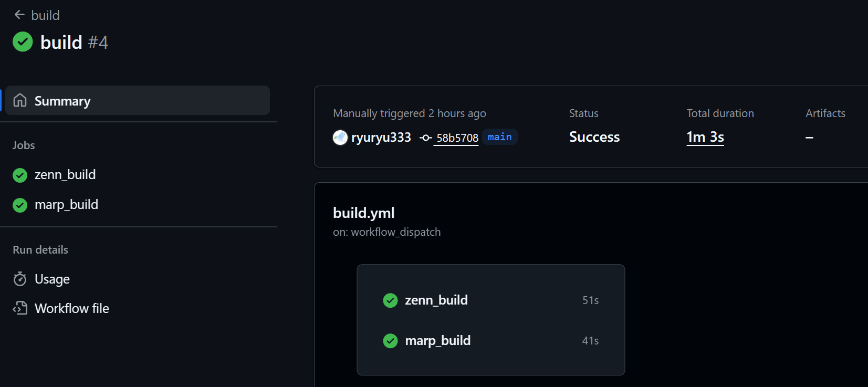This screenshot has width=868, height=387.
Task: Open the marp_build job in sidebar
Action: coord(66,205)
